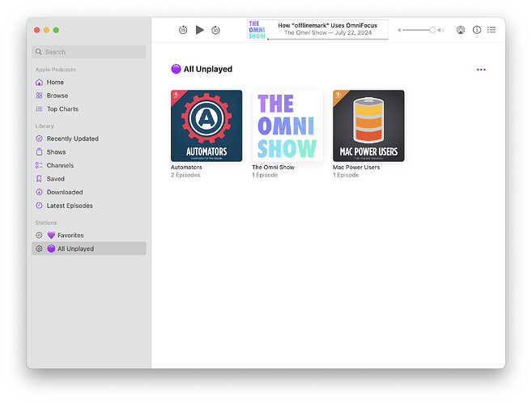View Saved episodes
The width and height of the screenshot is (532, 404).
(x=55, y=179)
